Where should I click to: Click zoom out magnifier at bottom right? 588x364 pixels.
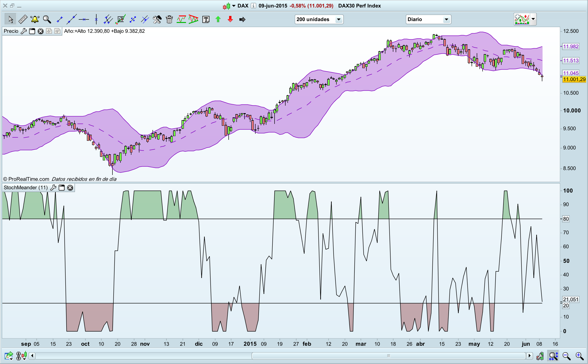pyautogui.click(x=566, y=356)
